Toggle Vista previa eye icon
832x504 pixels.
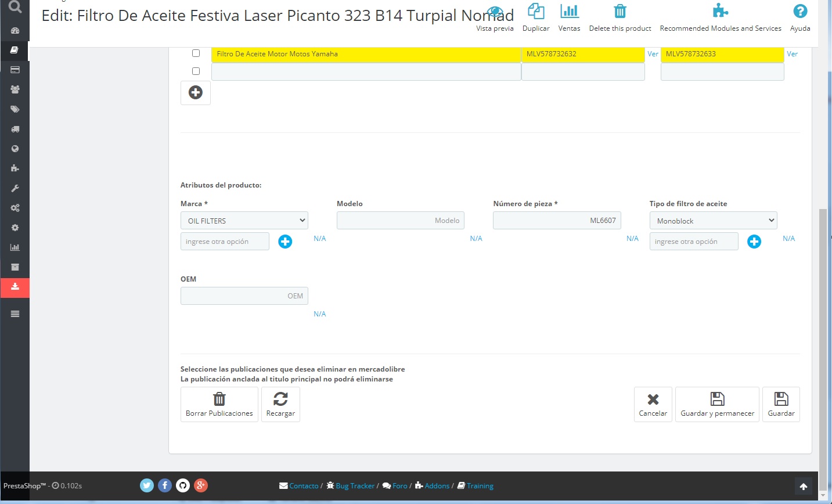click(x=495, y=12)
